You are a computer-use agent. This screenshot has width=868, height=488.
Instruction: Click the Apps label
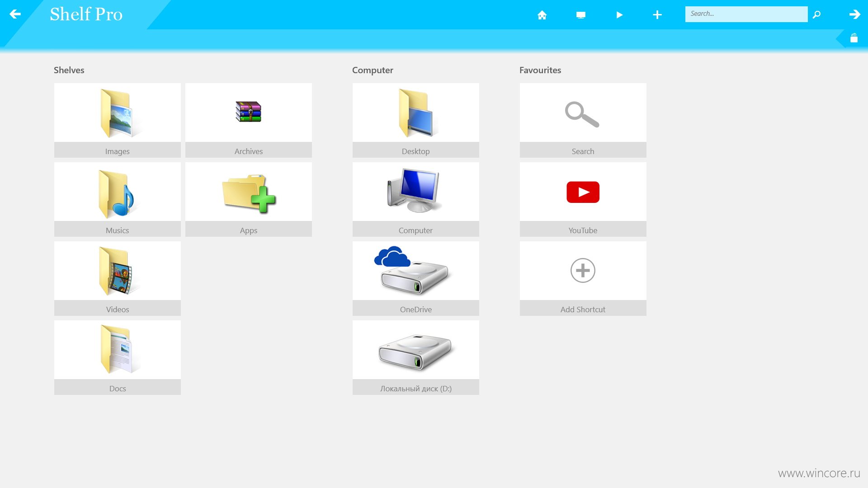point(249,230)
